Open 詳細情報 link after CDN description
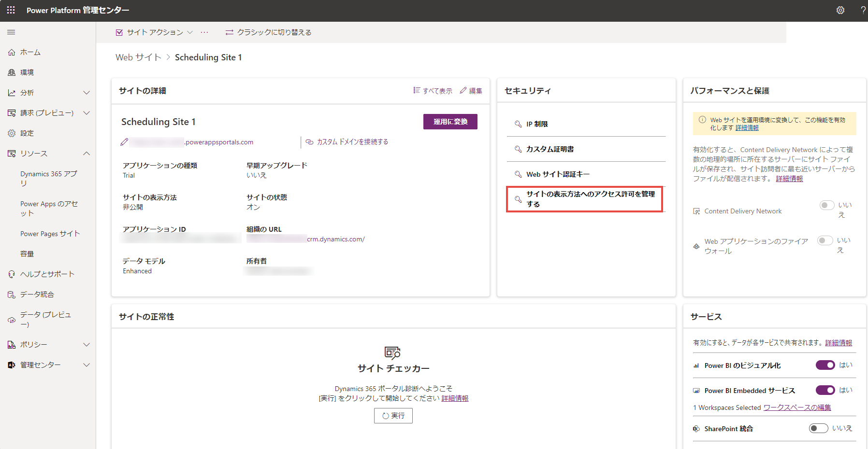868x449 pixels. [x=789, y=179]
